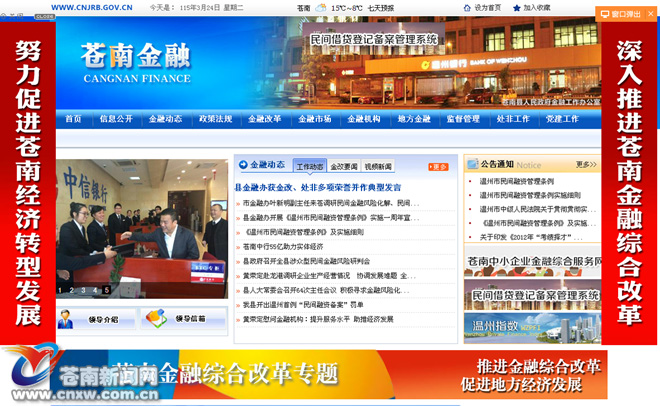Open the 首页 navigation item
660x406 pixels.
pyautogui.click(x=73, y=119)
